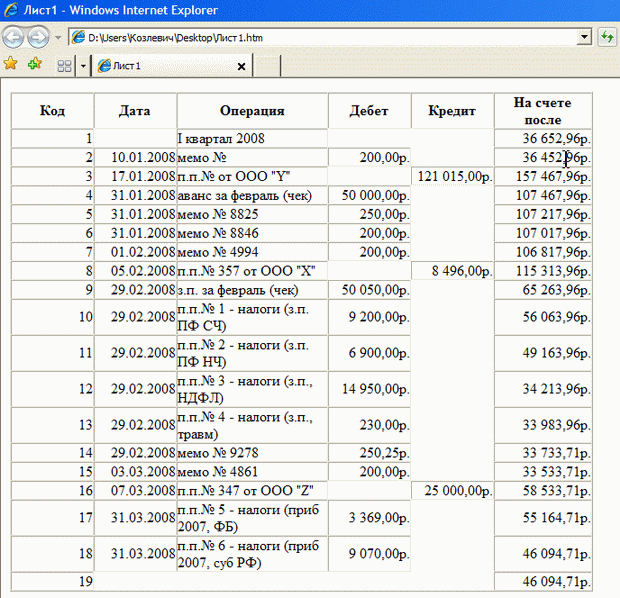Open a new blank tab
The height and width of the screenshot is (598, 620).
click(267, 66)
